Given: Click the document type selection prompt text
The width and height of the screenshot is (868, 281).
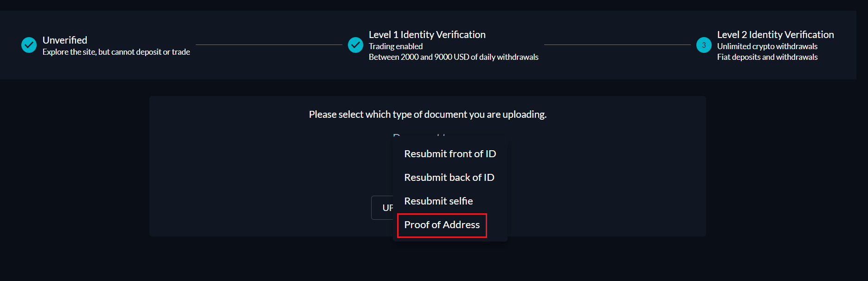Looking at the screenshot, I should [x=427, y=115].
